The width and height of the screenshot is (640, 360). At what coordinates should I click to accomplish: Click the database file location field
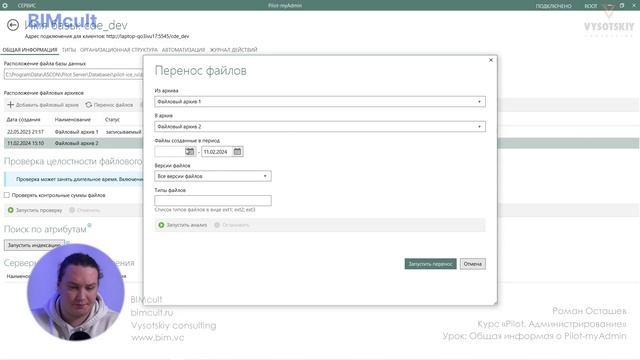tap(73, 75)
